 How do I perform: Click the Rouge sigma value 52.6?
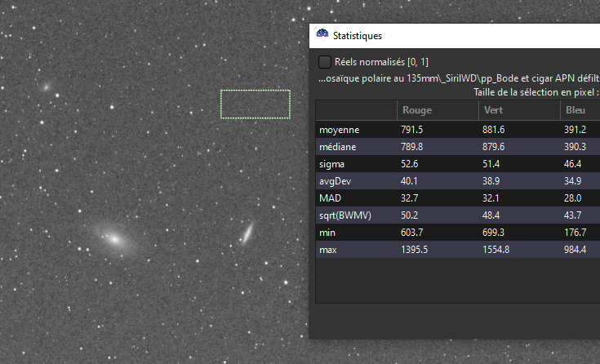(409, 164)
